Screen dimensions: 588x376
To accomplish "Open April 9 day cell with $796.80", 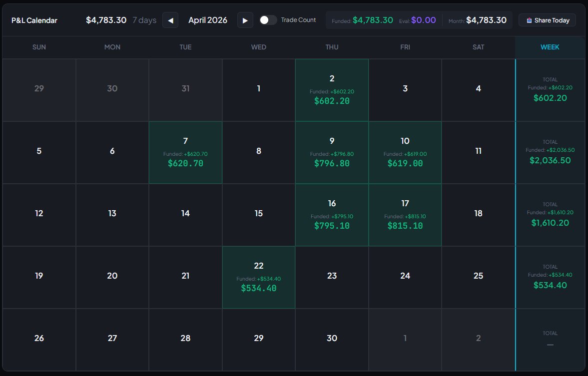I will [x=332, y=153].
